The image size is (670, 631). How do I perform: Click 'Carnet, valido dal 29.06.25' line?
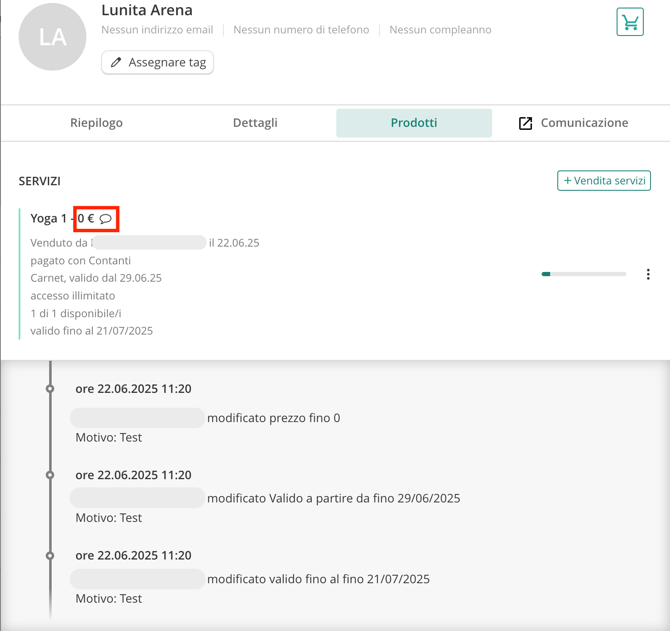(x=96, y=278)
